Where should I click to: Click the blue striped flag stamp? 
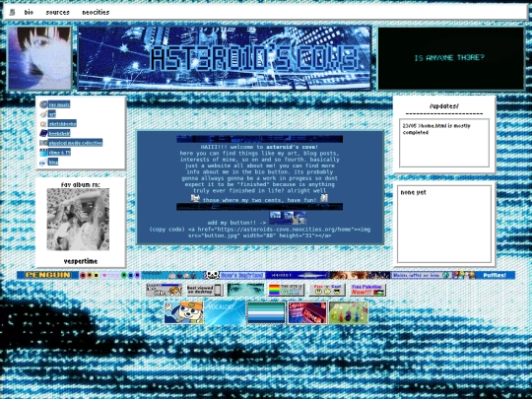pos(266,312)
